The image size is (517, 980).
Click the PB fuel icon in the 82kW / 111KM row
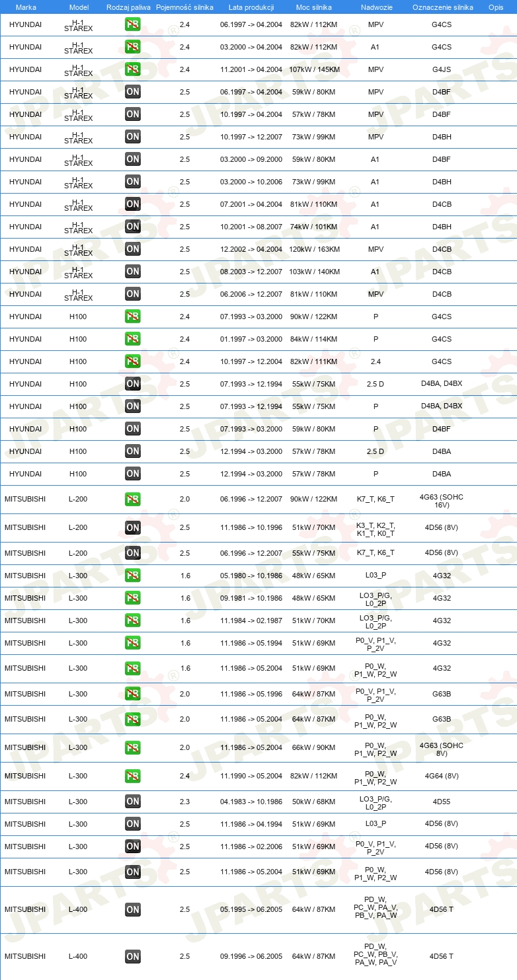tap(133, 361)
